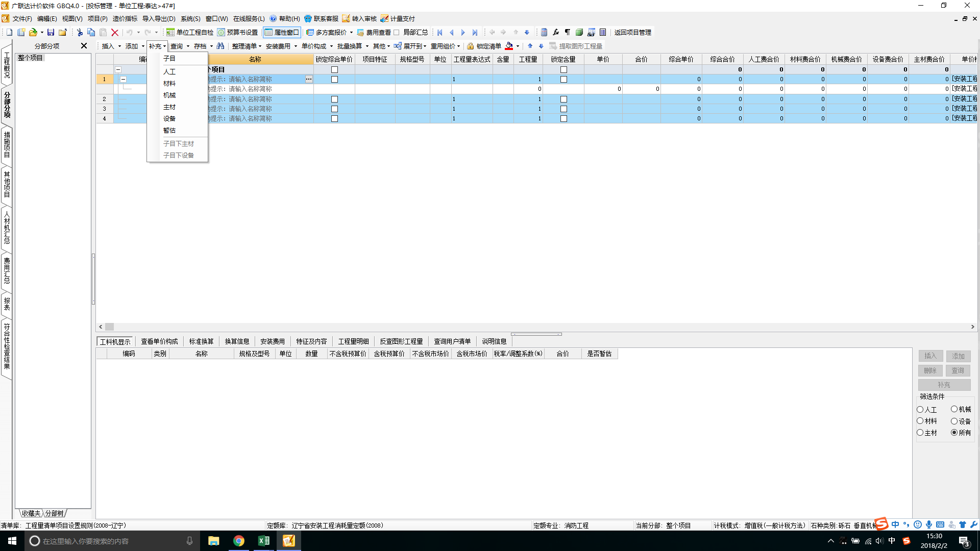Select 人工 filter radio button

click(920, 409)
